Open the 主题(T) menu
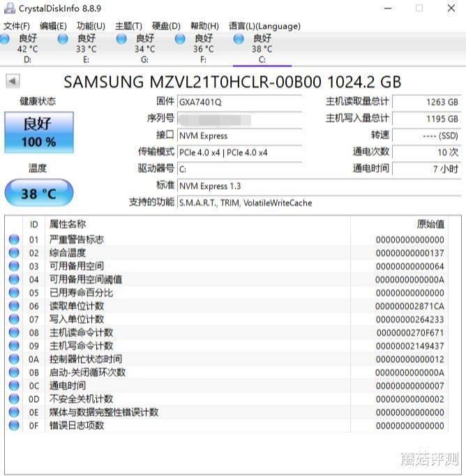 pos(128,26)
